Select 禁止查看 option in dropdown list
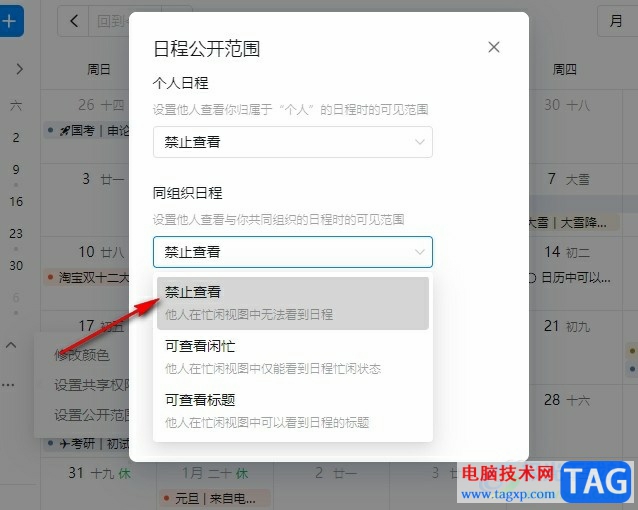 293,303
